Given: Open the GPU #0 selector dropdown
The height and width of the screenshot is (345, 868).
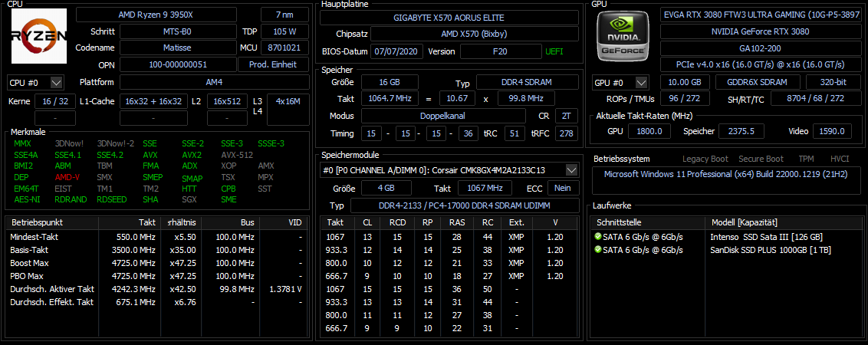Looking at the screenshot, I should (x=620, y=83).
